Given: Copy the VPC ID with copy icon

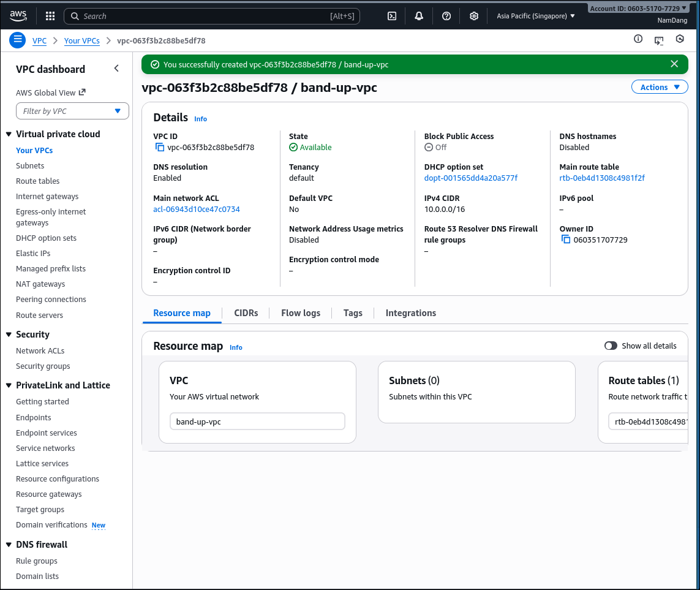Looking at the screenshot, I should [160, 148].
